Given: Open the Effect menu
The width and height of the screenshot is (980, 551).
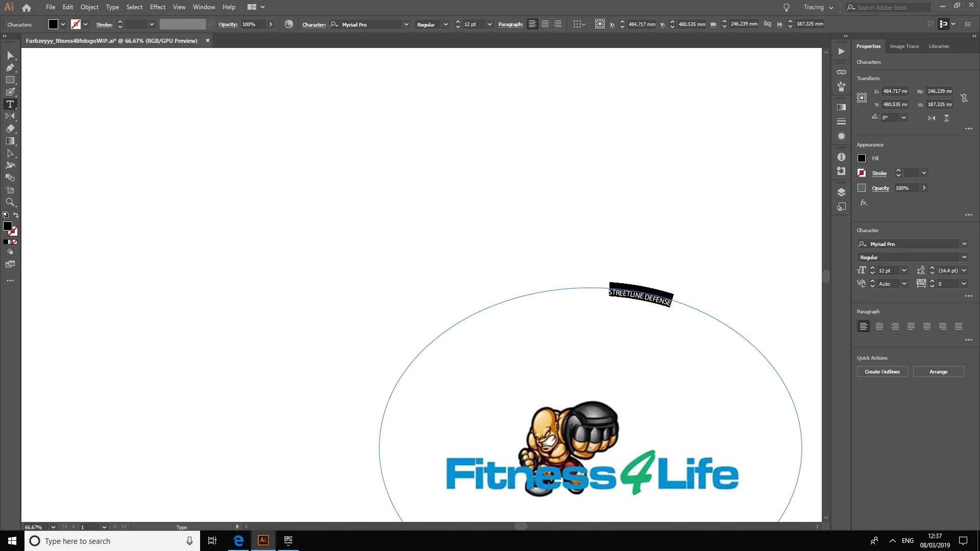Looking at the screenshot, I should click(157, 7).
